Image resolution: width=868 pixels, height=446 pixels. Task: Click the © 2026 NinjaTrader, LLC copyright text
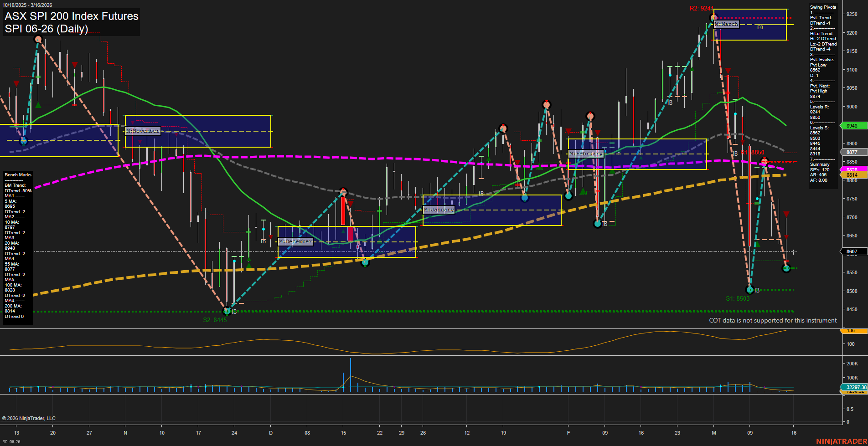(29, 418)
